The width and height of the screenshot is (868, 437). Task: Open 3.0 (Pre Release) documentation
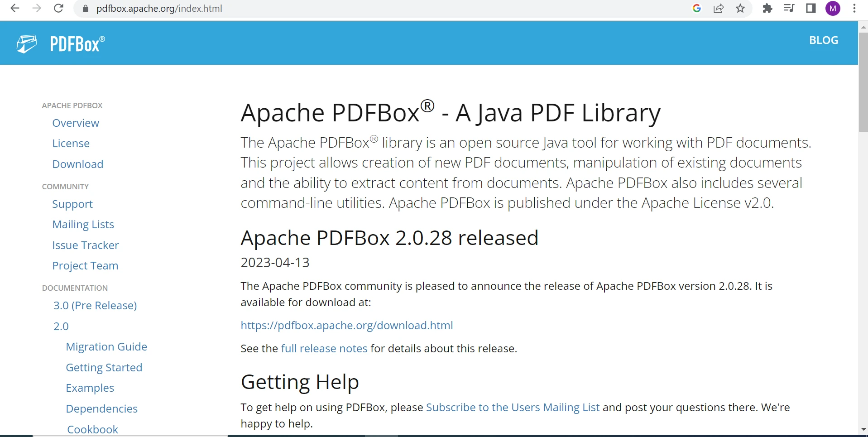coord(95,306)
